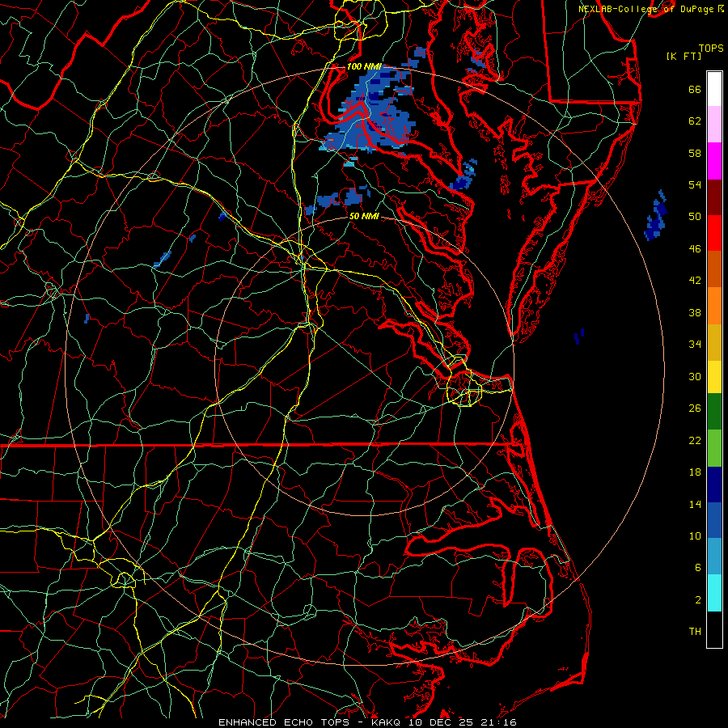Click the navy band at 14-18

click(x=714, y=485)
